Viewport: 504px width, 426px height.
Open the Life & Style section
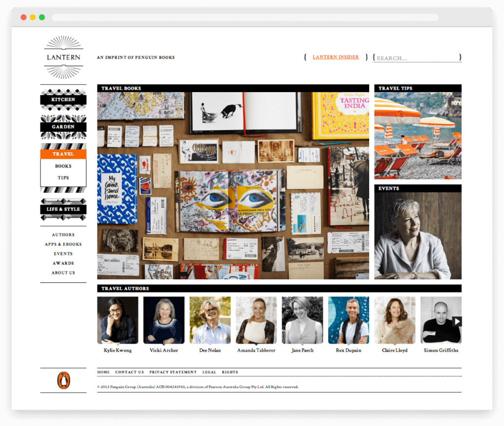[63, 209]
